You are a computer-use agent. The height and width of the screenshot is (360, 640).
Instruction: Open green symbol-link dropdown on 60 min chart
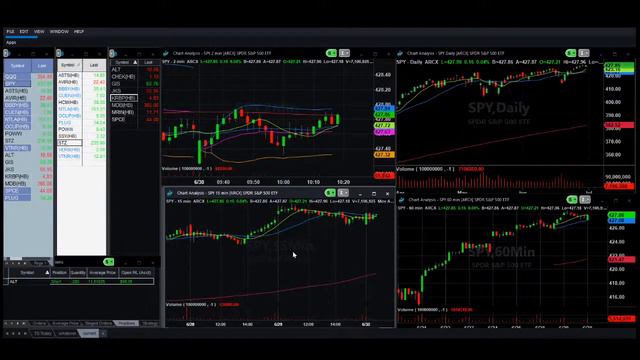[x=572, y=200]
